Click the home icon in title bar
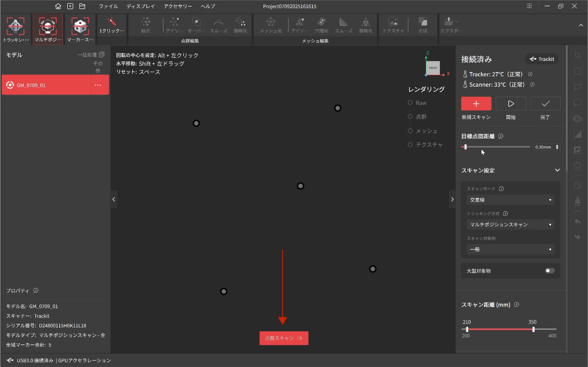Image resolution: width=588 pixels, height=367 pixels. pos(58,6)
